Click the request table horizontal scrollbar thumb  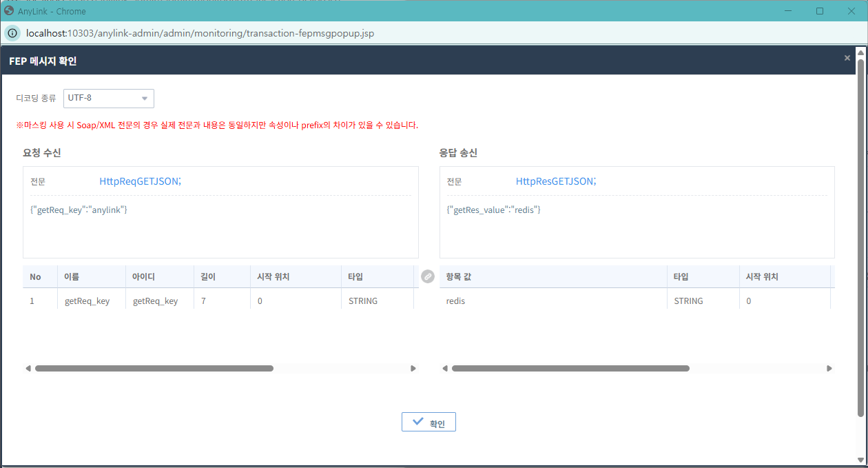pyautogui.click(x=154, y=369)
